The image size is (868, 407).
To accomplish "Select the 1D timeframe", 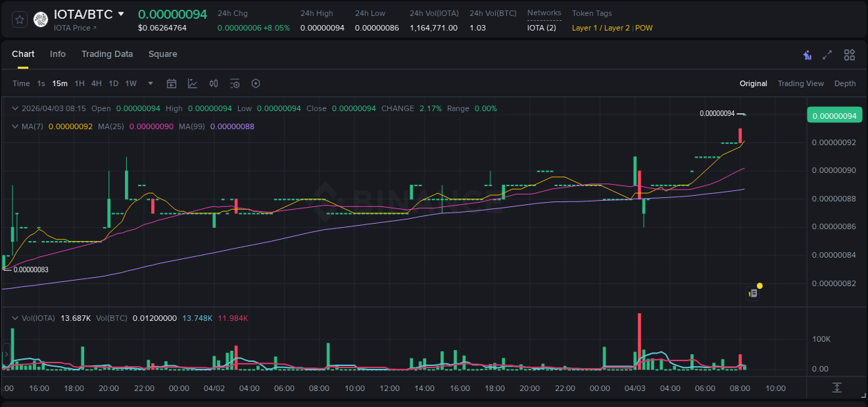I will point(113,83).
